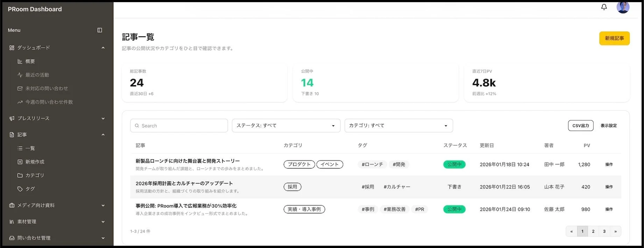Click the イベント category badge

coord(330,164)
